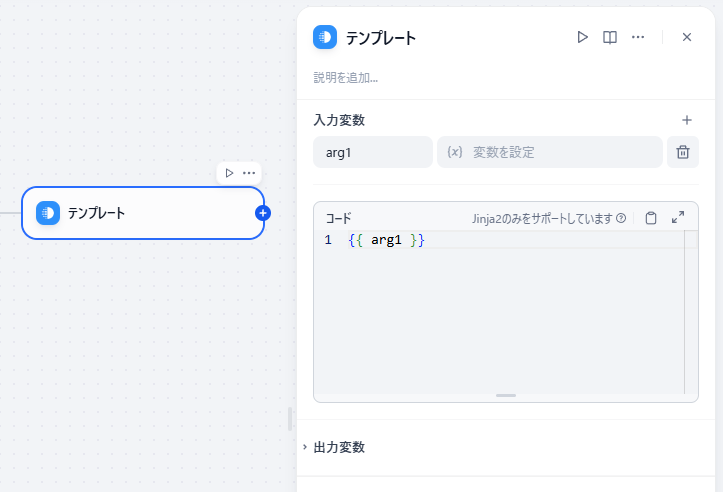The height and width of the screenshot is (492, 723).
Task: Copy the code with clipboard icon
Action: tap(651, 218)
